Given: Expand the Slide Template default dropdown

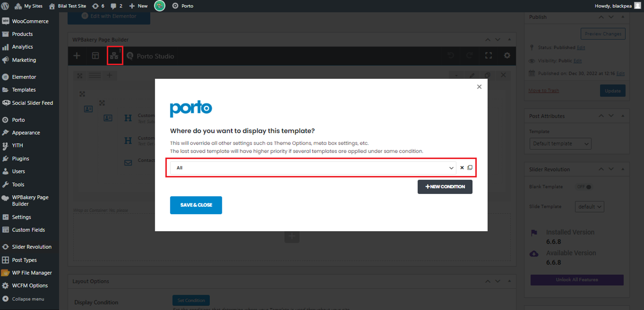Looking at the screenshot, I should (x=589, y=207).
